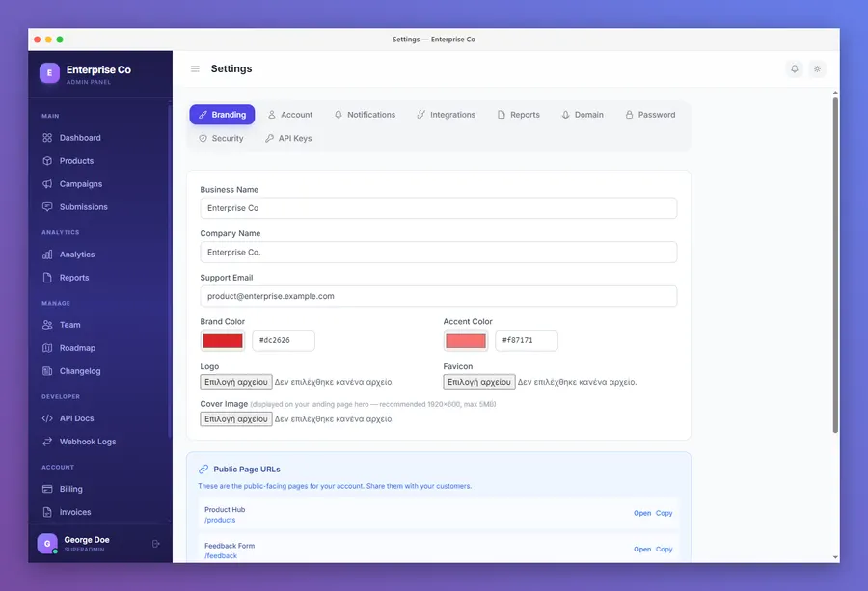This screenshot has height=591, width=868.
Task: Collapse sidebar with the hamburger menu icon
Action: pyautogui.click(x=195, y=69)
